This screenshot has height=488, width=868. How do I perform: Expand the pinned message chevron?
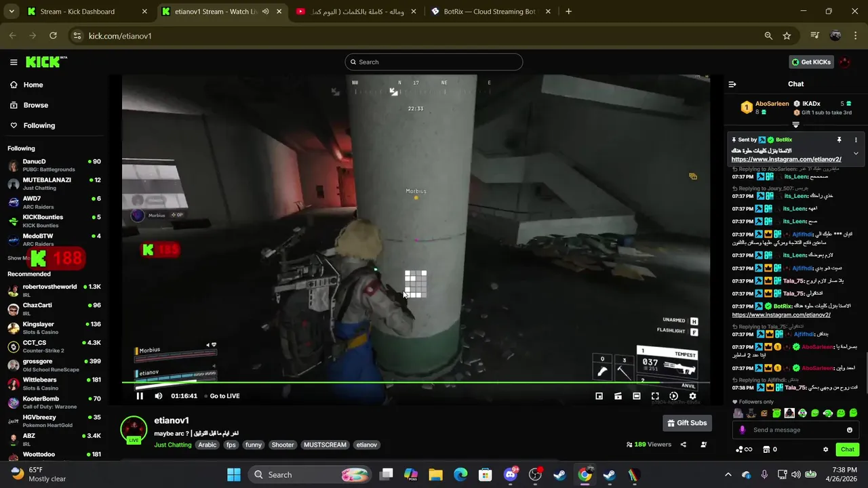click(856, 154)
